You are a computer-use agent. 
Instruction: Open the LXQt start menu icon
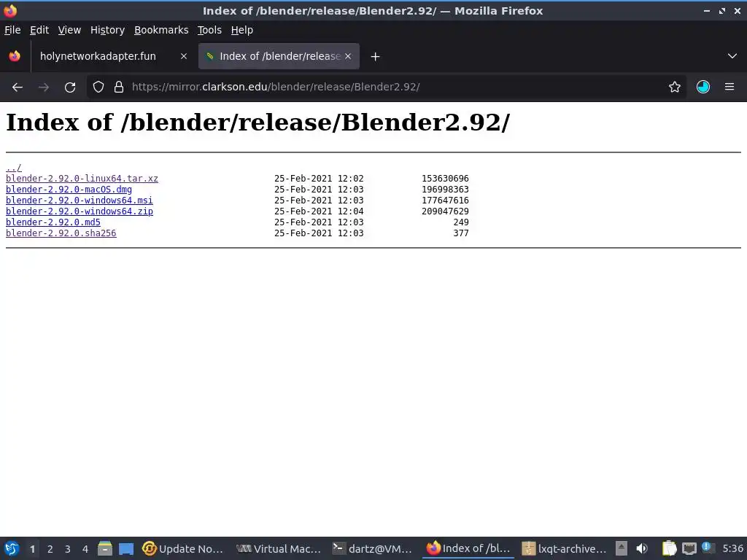tap(12, 548)
